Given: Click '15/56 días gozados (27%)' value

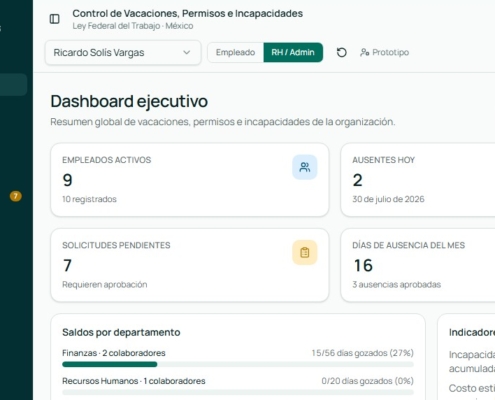Looking at the screenshot, I should [363, 353].
